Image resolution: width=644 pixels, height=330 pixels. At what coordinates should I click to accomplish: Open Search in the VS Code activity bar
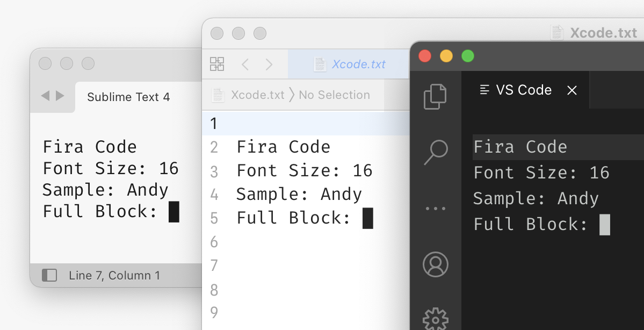(x=435, y=152)
